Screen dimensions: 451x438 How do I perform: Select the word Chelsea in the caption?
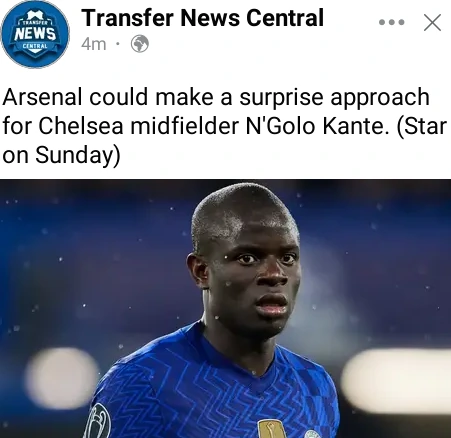click(x=81, y=126)
